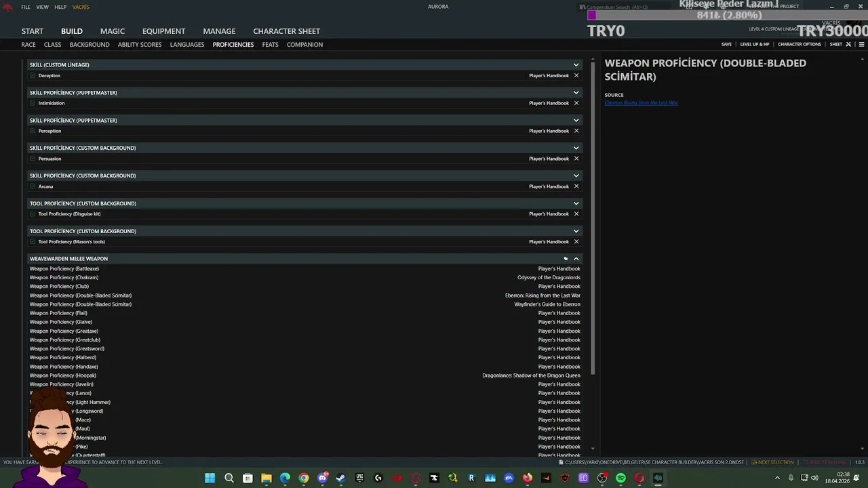This screenshot has height=488, width=868.
Task: Expand the Mason's tools Tool Proficiency chevron
Action: [x=576, y=231]
